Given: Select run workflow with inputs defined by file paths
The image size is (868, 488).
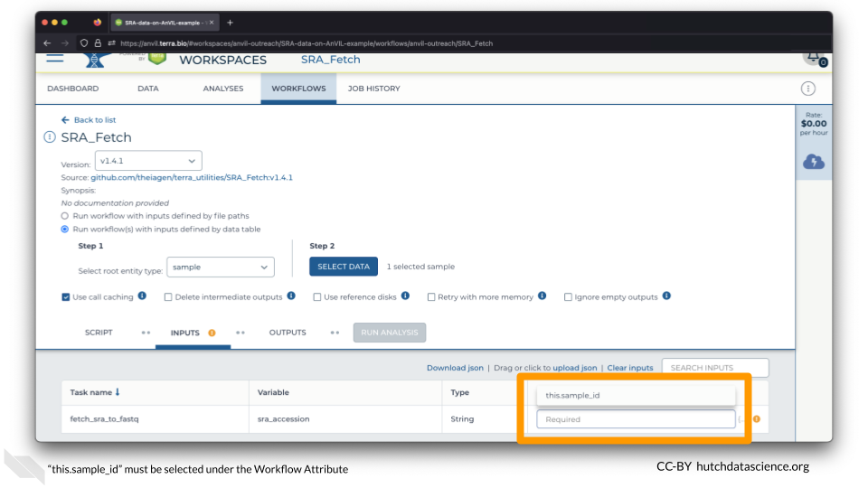Looking at the screenshot, I should point(65,216).
